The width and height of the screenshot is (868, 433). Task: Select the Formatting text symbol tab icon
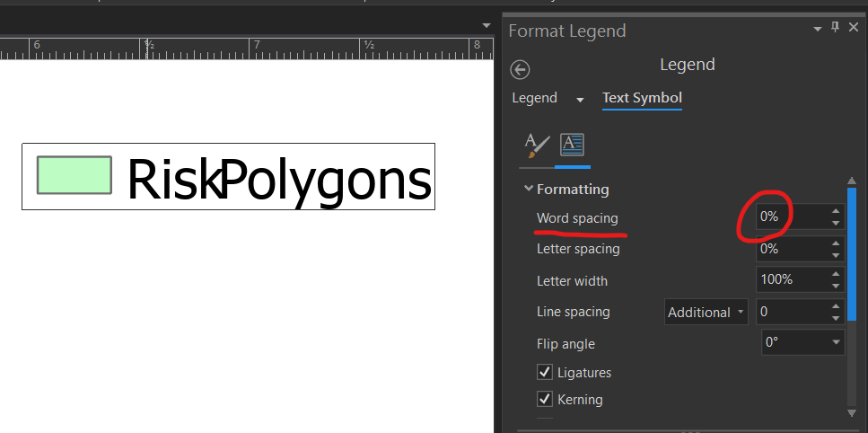[572, 145]
